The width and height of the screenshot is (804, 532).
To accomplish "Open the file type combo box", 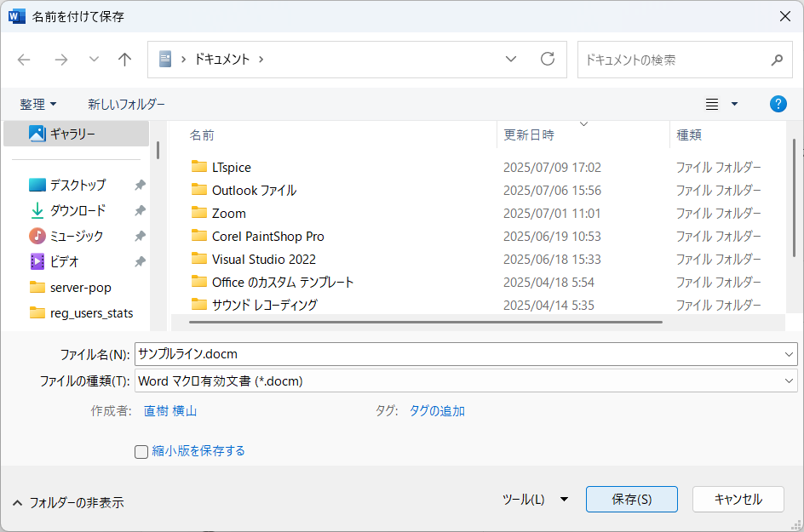I will tap(466, 381).
